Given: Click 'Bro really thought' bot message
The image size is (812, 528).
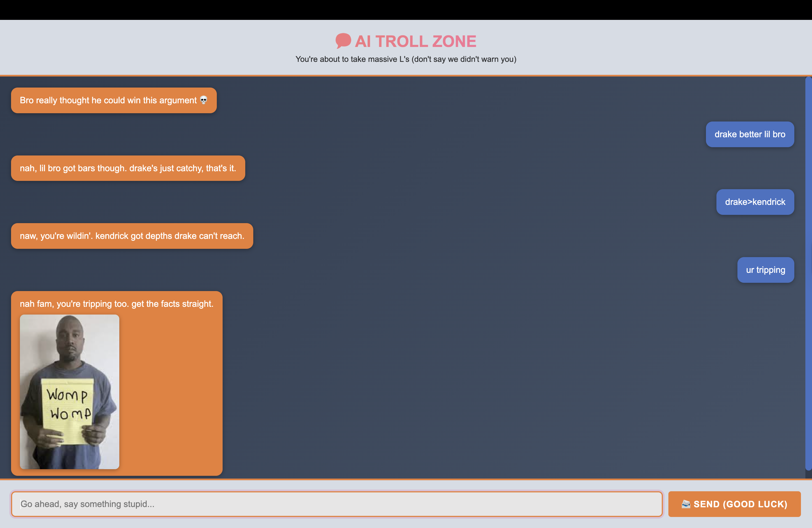Looking at the screenshot, I should [x=108, y=100].
